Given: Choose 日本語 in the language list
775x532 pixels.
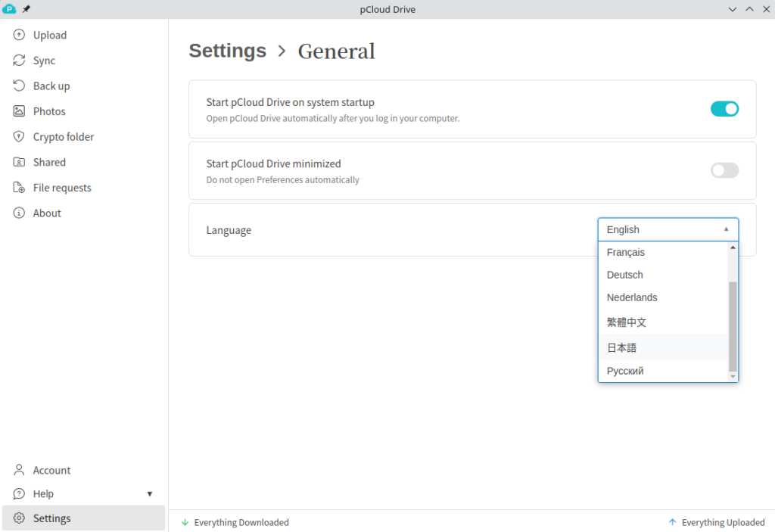Looking at the screenshot, I should [622, 347].
